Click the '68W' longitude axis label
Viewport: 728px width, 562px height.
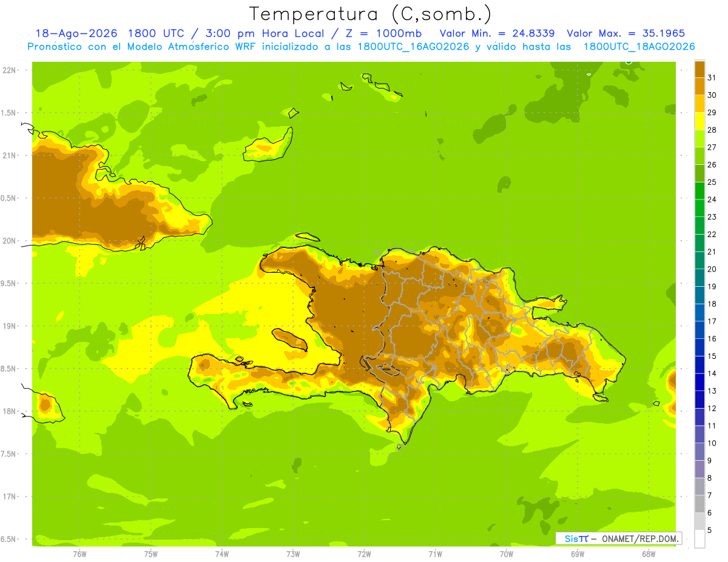(x=649, y=554)
